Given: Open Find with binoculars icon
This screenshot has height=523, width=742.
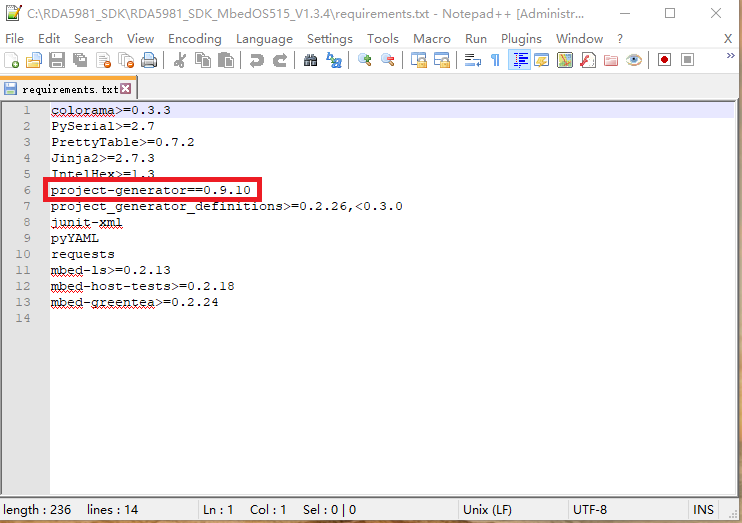Looking at the screenshot, I should 310,60.
